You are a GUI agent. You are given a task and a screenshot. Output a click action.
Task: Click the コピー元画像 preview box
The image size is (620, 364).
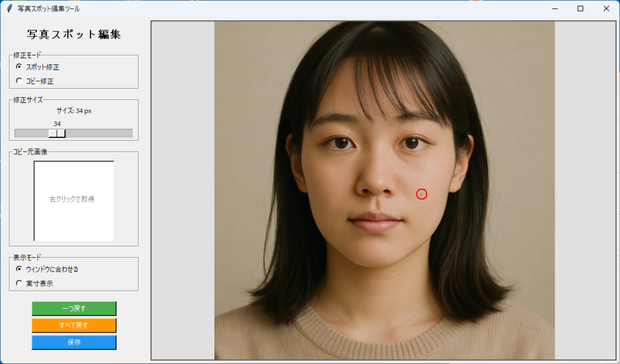(x=74, y=201)
